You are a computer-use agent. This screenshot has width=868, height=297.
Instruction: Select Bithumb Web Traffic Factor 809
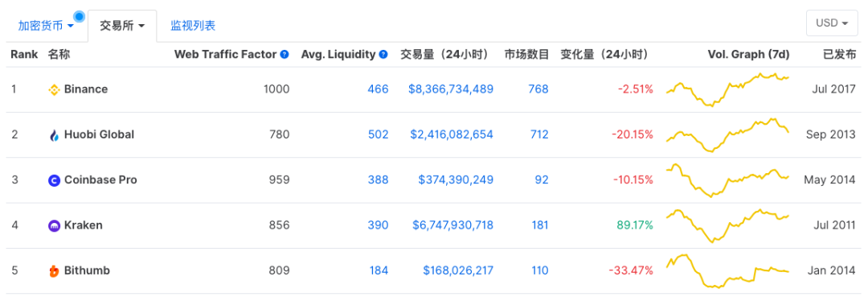pos(279,271)
